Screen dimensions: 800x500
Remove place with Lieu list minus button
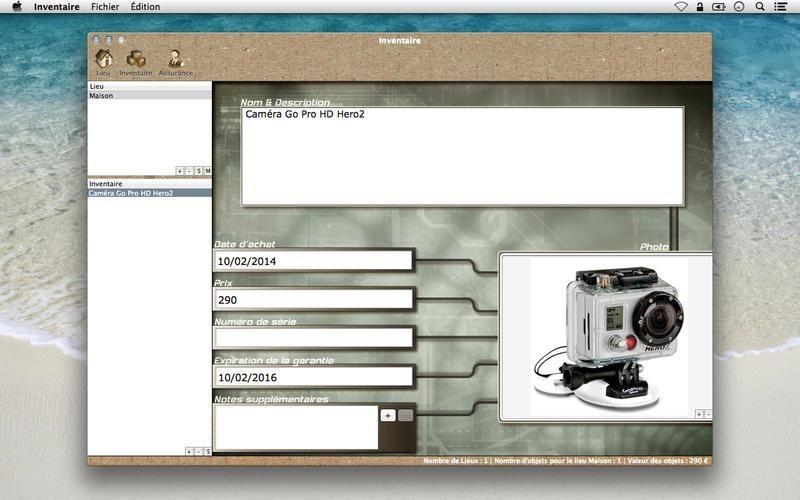pyautogui.click(x=189, y=171)
